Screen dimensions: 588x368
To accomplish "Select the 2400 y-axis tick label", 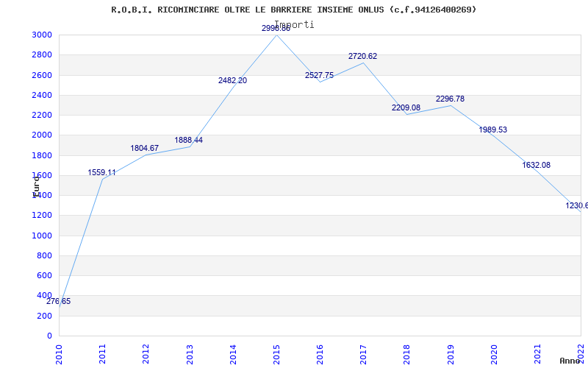I will point(43,95).
